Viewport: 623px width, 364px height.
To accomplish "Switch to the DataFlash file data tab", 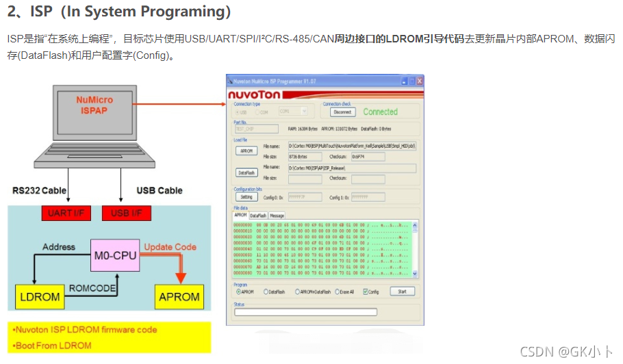I will (258, 216).
